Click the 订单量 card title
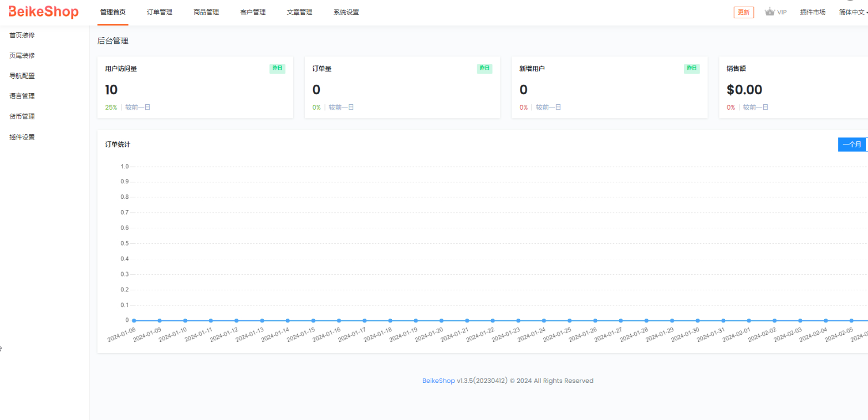 tap(322, 69)
